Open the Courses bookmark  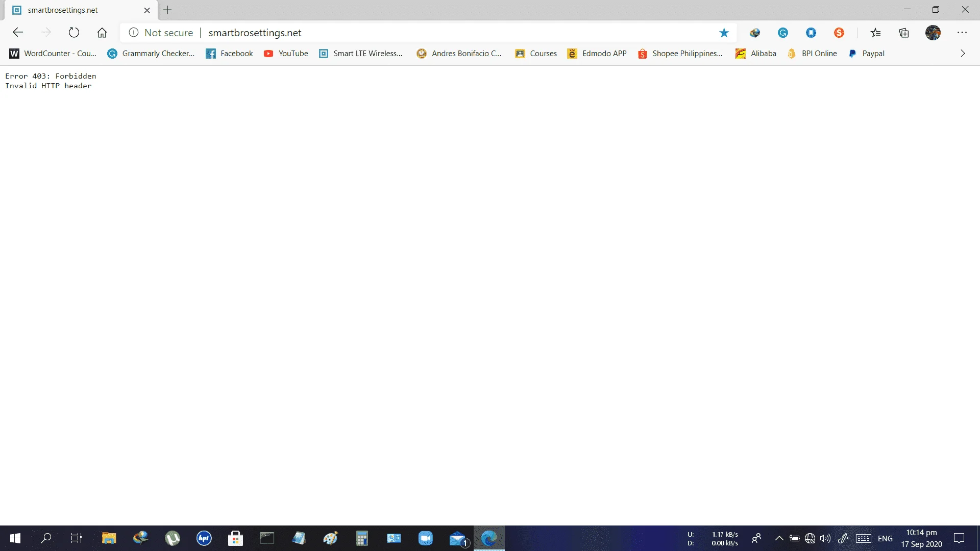tap(536, 54)
